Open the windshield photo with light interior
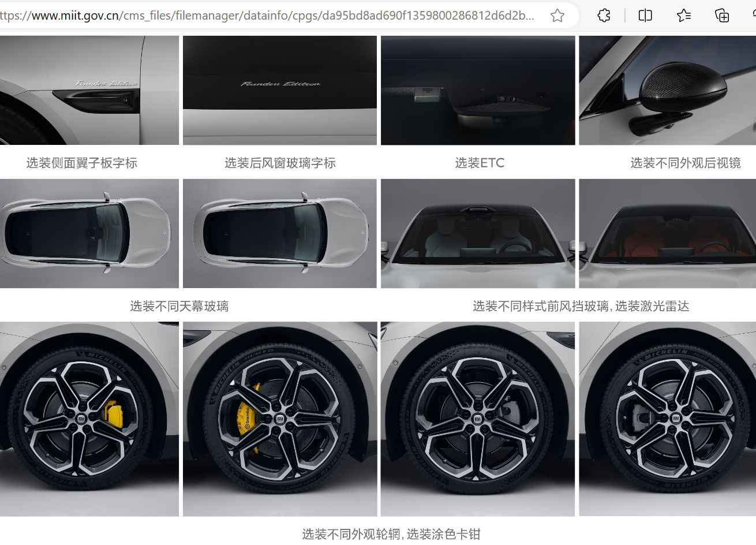Image resolution: width=756 pixels, height=545 pixels. (478, 233)
